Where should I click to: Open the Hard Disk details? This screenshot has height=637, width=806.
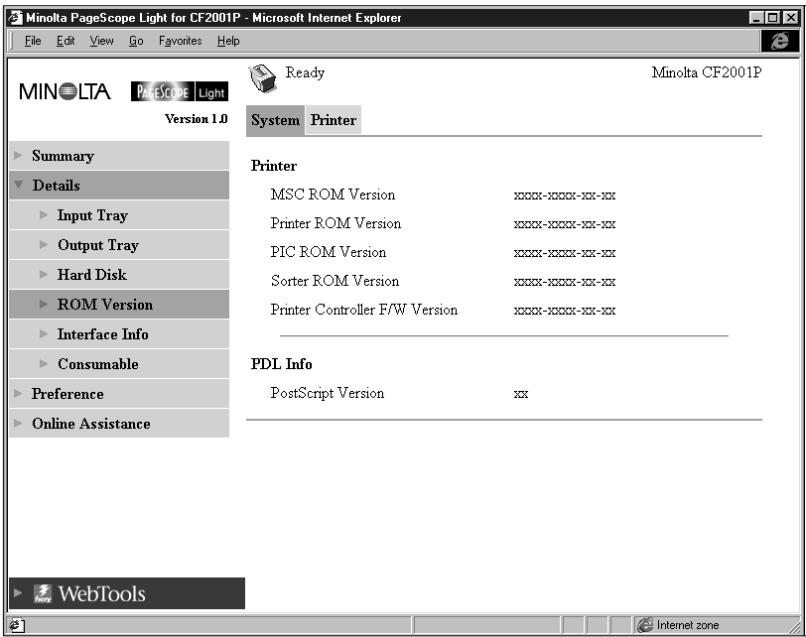point(92,275)
